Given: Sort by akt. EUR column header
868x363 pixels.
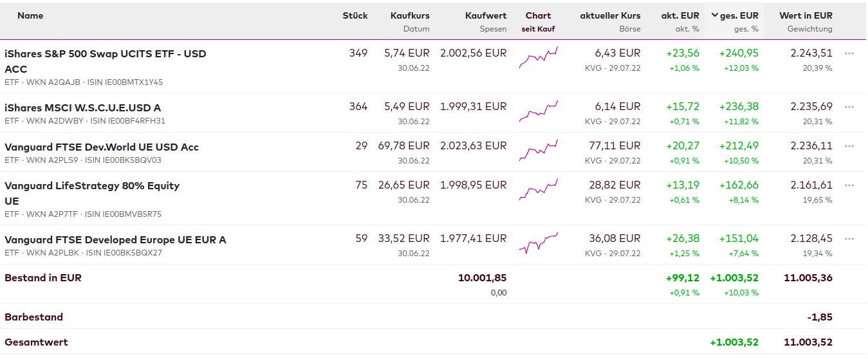Looking at the screenshot, I should point(680,15).
